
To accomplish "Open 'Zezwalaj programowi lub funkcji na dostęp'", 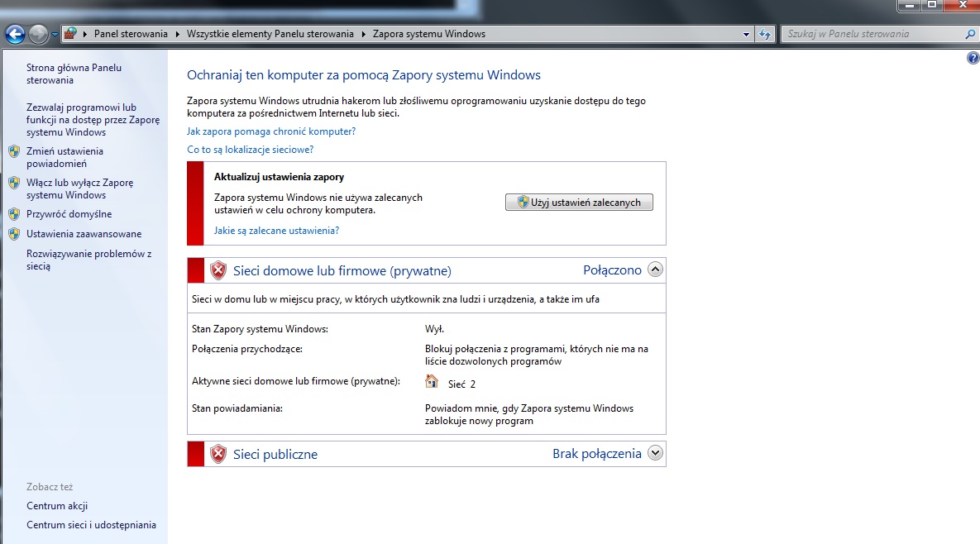I will (93, 119).
